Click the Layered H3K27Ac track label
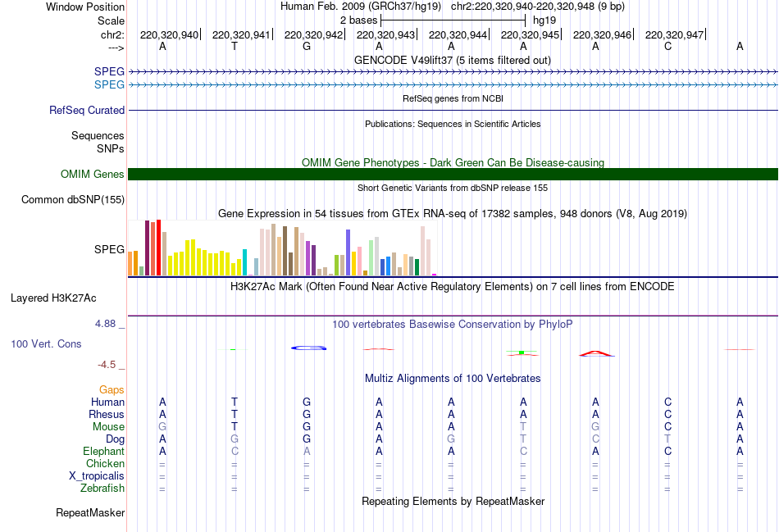This screenshot has width=779, height=532. 53,298
